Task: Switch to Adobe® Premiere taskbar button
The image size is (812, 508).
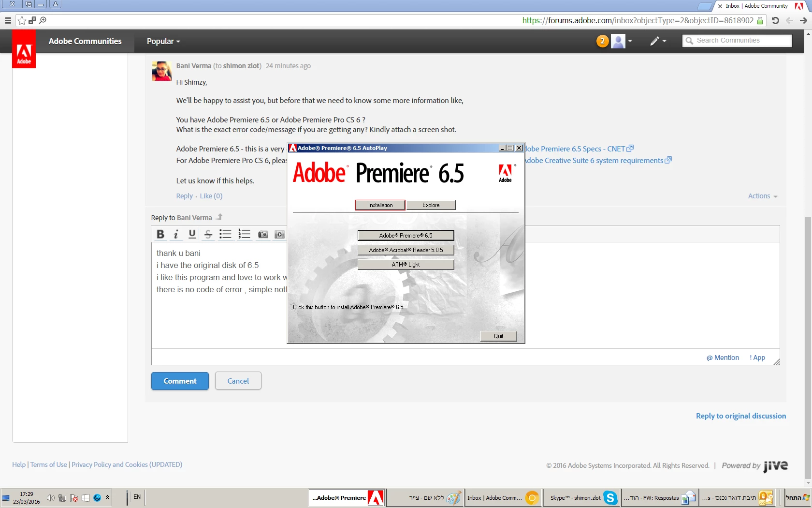Action: 347,498
